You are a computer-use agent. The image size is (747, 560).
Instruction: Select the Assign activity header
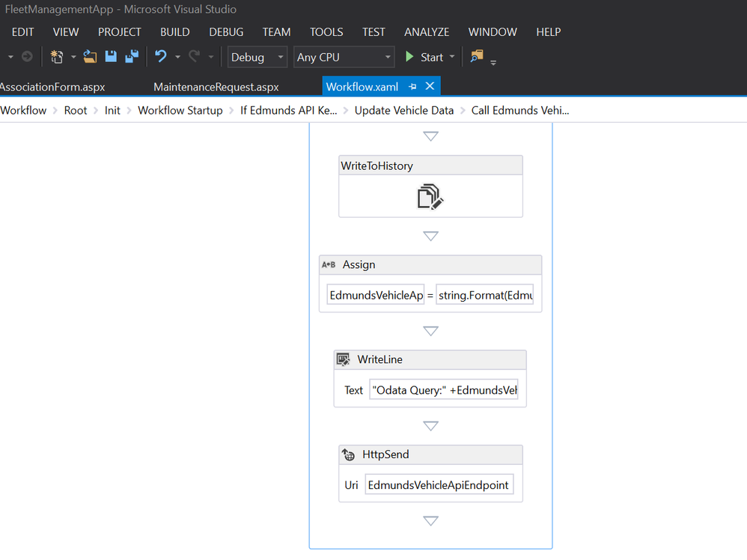click(430, 264)
